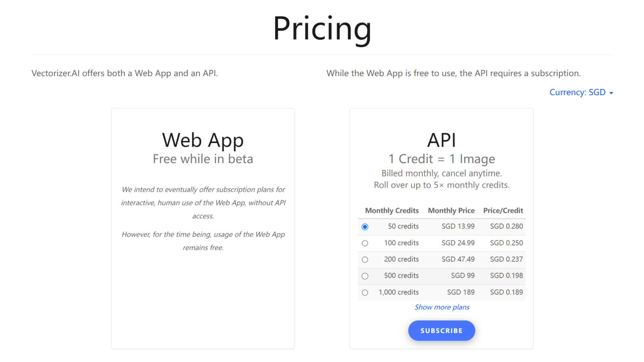Viewport: 644px width, 362px height.
Task: Click the Show more plans link
Action: click(442, 307)
